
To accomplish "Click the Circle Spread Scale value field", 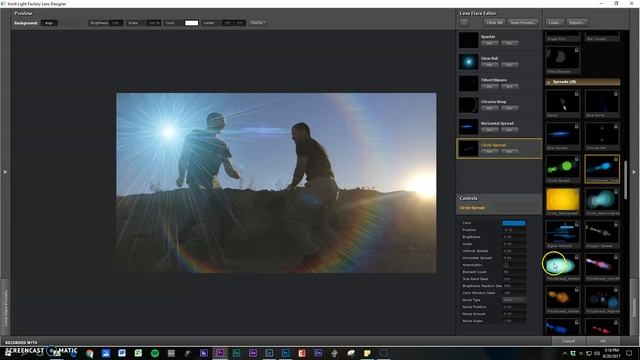I will tap(514, 244).
